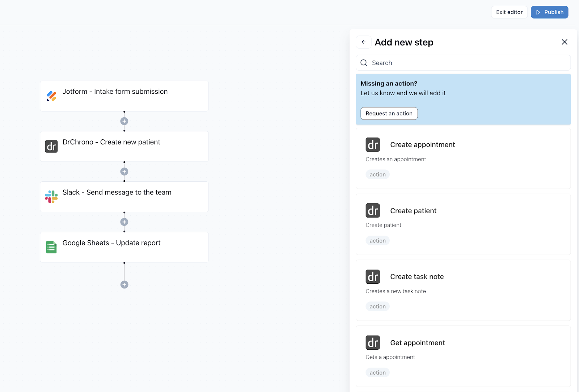579x392 pixels.
Task: Click 'Let us know and we will add it' text
Action: (403, 93)
